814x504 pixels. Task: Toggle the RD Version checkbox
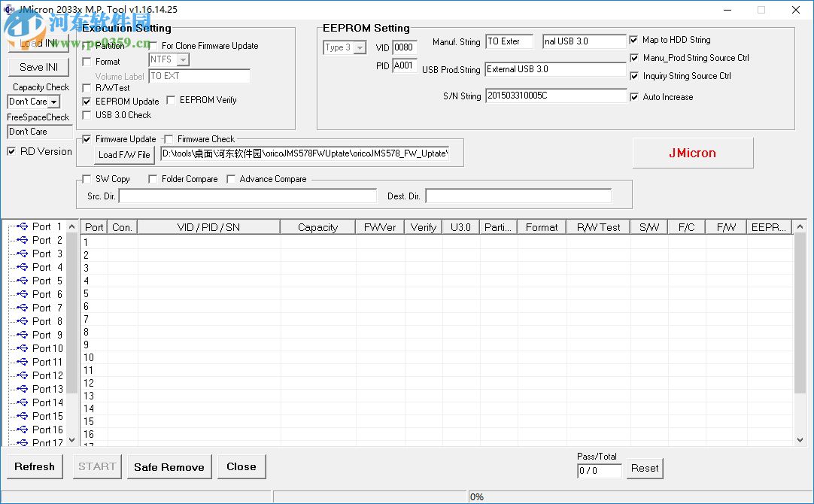[11, 151]
